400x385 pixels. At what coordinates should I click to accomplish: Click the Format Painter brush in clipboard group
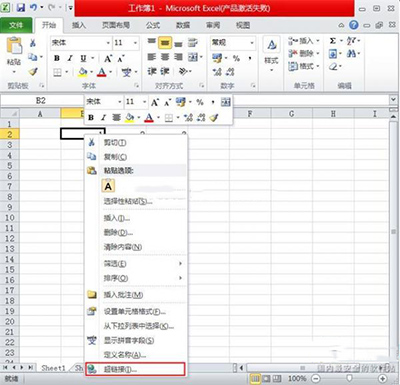coord(33,71)
